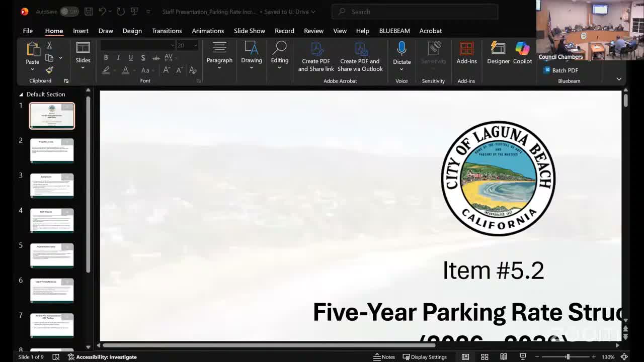Click Create PDF and Share via Outlook
The width and height of the screenshot is (644, 362).
pyautogui.click(x=360, y=56)
